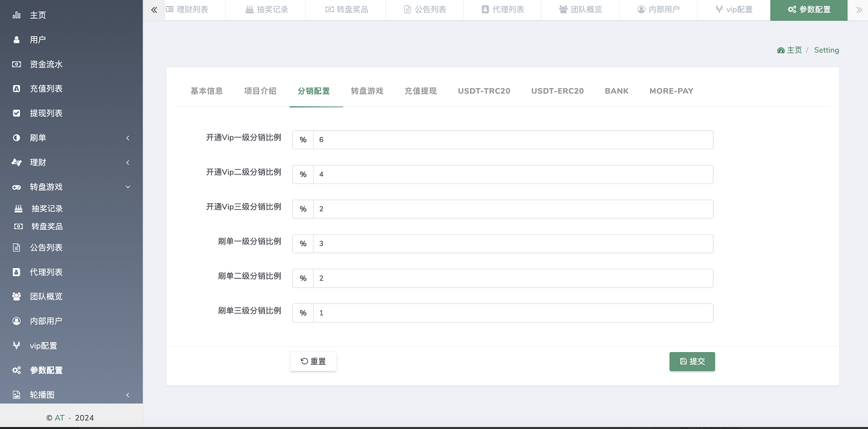Open the USDT-TRC20 settings tab
The image size is (868, 429).
click(484, 91)
